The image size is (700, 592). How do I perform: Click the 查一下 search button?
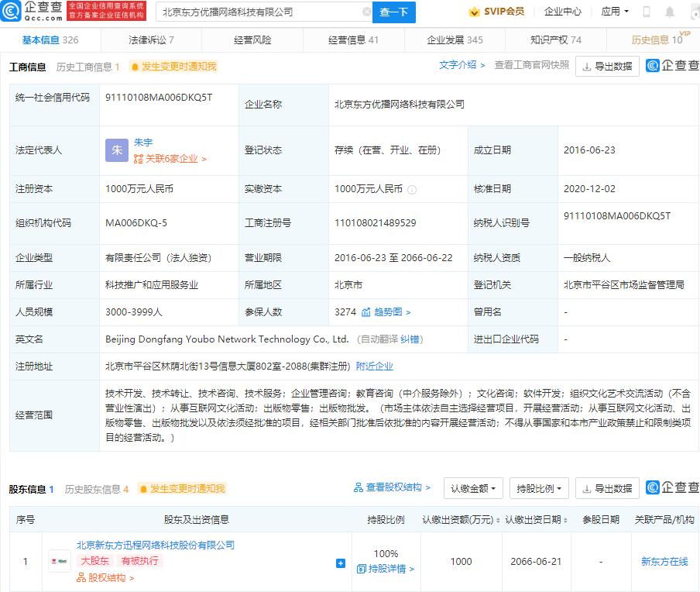click(395, 12)
